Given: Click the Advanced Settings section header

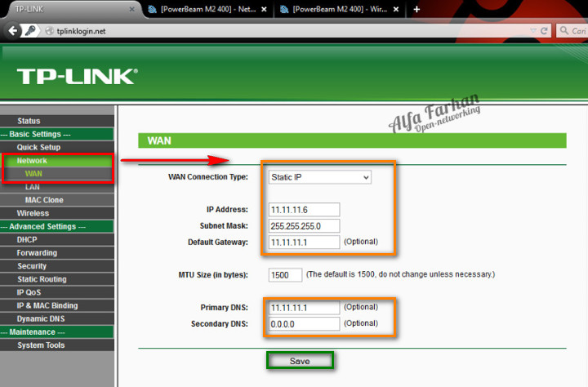Looking at the screenshot, I should point(57,226).
